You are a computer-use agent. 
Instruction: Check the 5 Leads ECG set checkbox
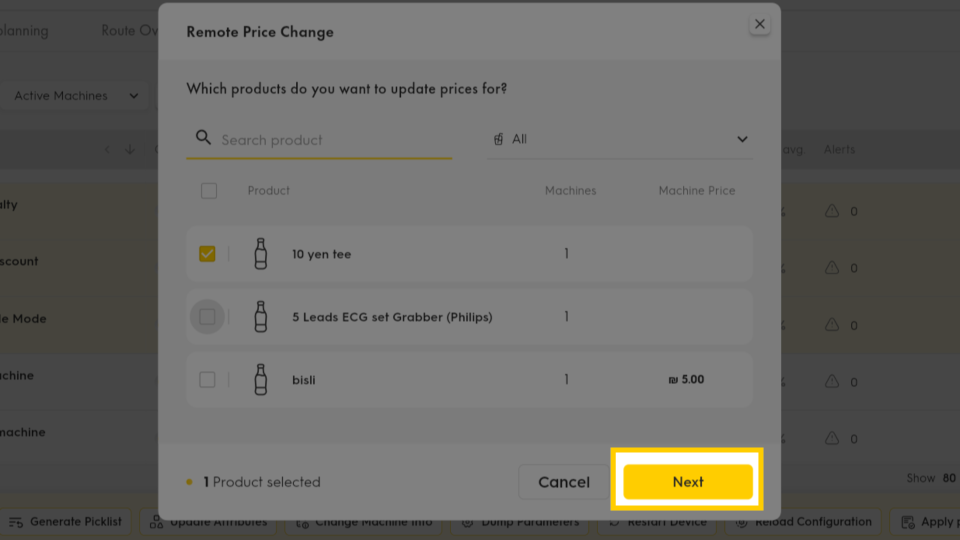coord(207,317)
